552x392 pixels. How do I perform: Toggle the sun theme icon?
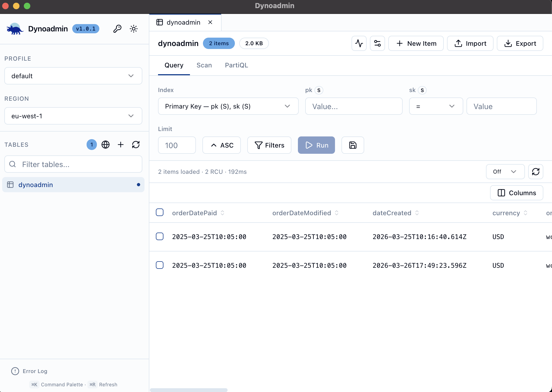[134, 29]
